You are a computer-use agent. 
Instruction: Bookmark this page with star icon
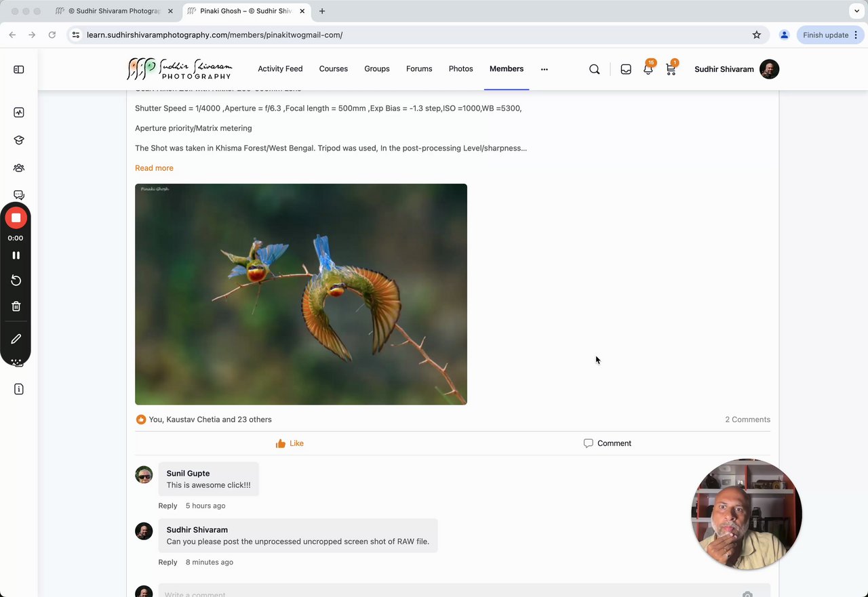tap(757, 35)
